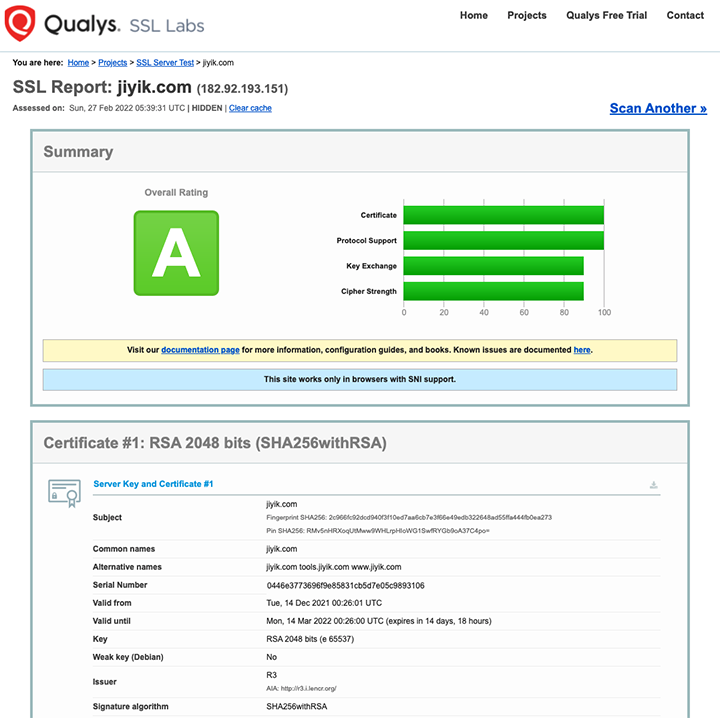This screenshot has width=720, height=718.
Task: Click the Cipher Strength score bar
Action: 494,291
